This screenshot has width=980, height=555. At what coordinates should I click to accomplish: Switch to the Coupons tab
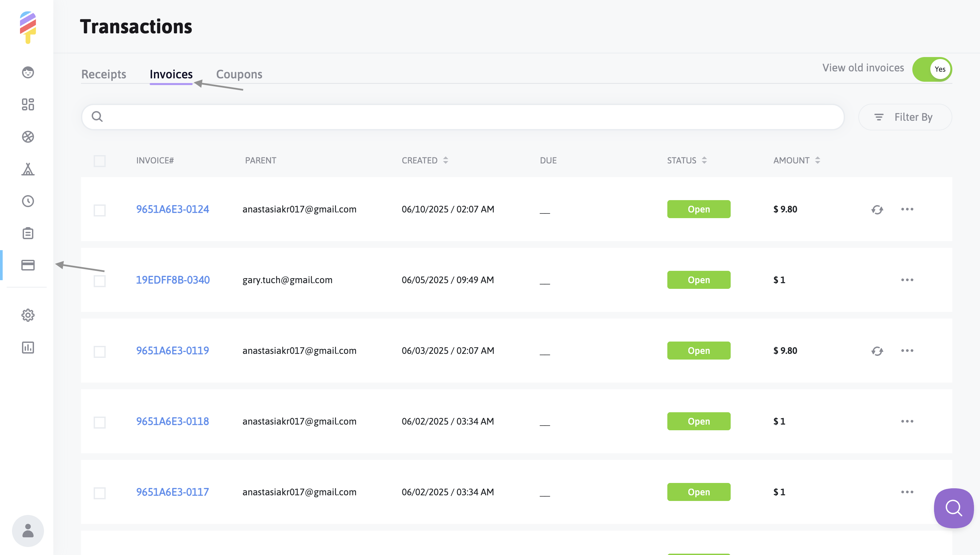pyautogui.click(x=239, y=74)
